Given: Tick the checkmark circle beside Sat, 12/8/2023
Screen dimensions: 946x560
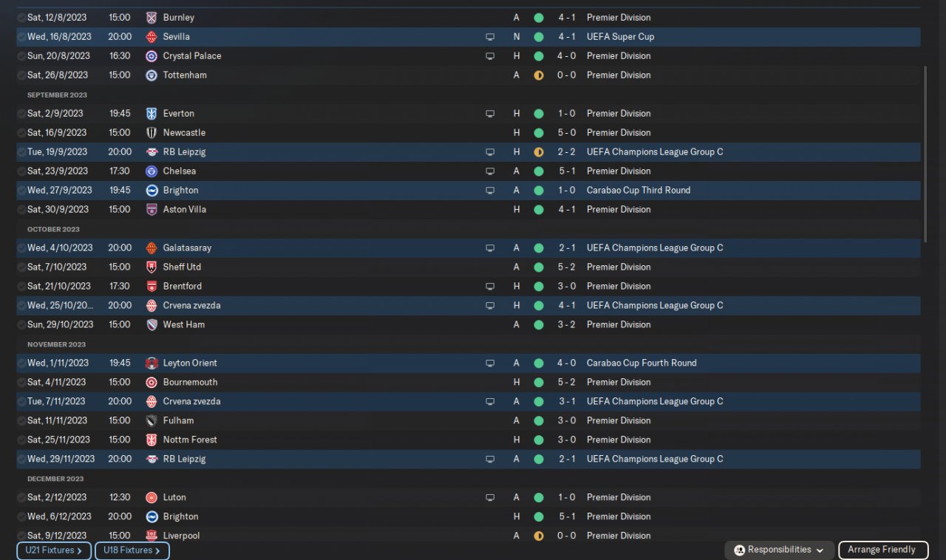Looking at the screenshot, I should pos(21,17).
